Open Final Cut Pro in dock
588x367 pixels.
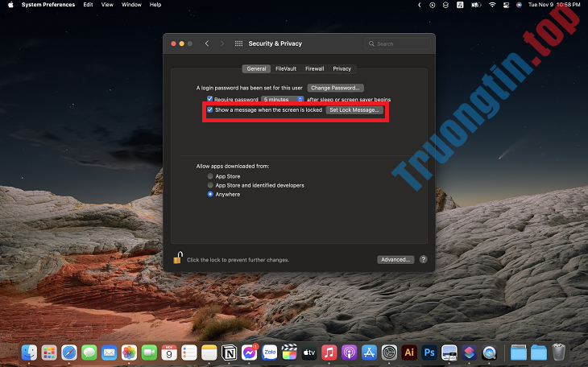(289, 353)
